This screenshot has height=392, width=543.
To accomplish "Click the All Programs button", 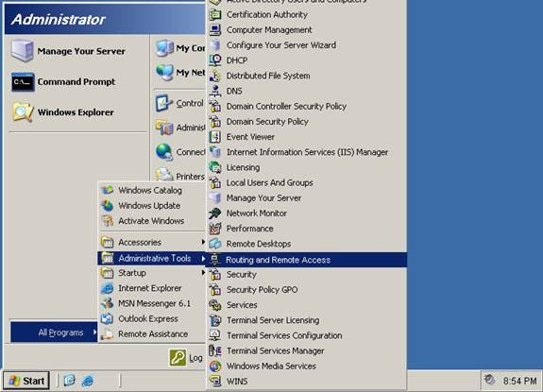I will click(54, 332).
